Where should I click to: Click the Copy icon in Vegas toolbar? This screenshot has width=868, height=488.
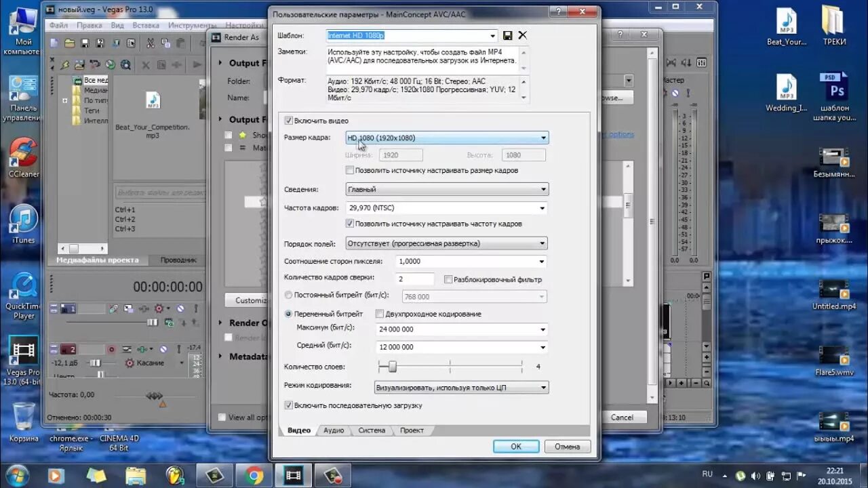165,43
